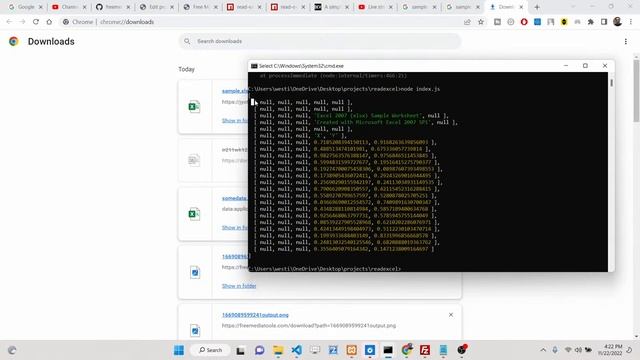The width and height of the screenshot is (640, 360).
Task: Open the Chat app on the taskbar
Action: click(x=260, y=350)
